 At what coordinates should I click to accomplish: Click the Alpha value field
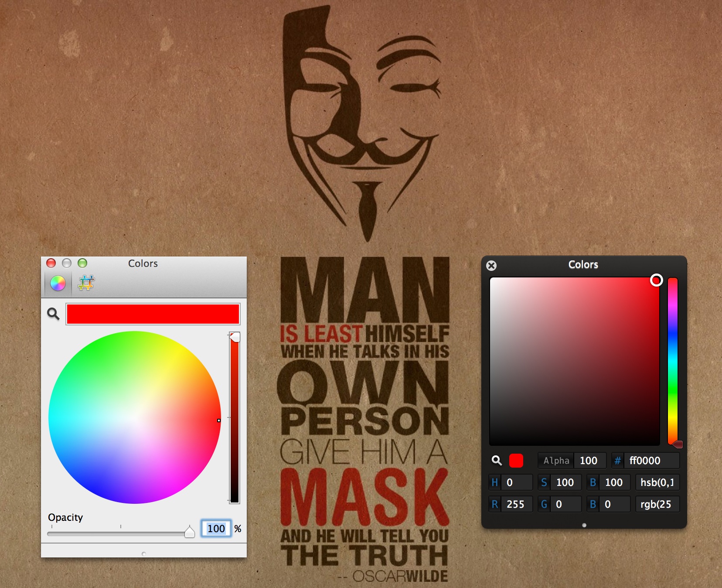pos(590,461)
